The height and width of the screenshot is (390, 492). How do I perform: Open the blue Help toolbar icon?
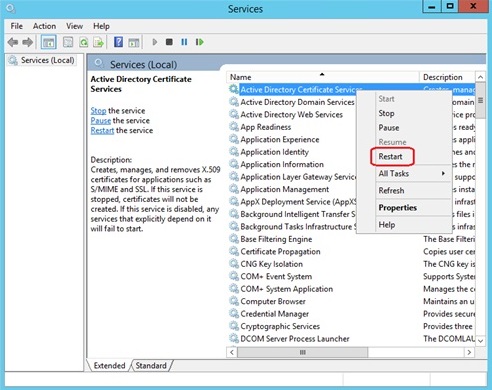tap(118, 42)
